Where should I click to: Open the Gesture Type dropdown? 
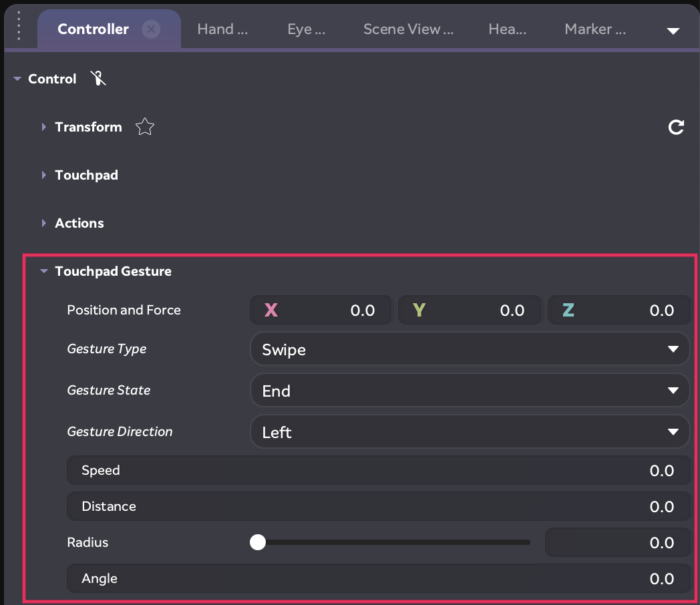pyautogui.click(x=470, y=349)
